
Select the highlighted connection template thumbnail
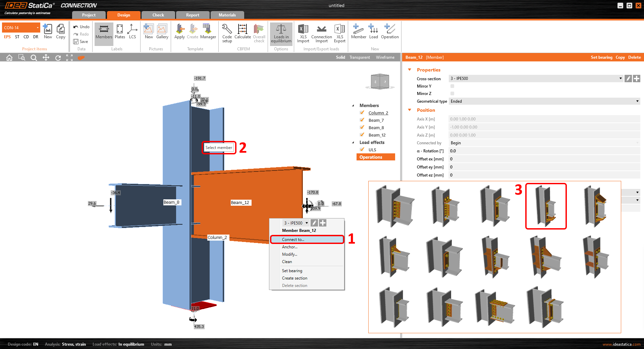pyautogui.click(x=546, y=206)
